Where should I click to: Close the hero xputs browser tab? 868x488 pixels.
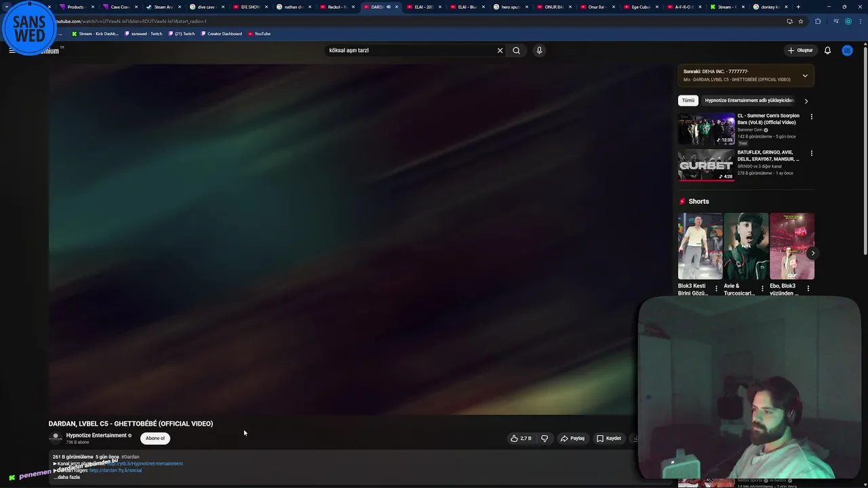pyautogui.click(x=527, y=7)
